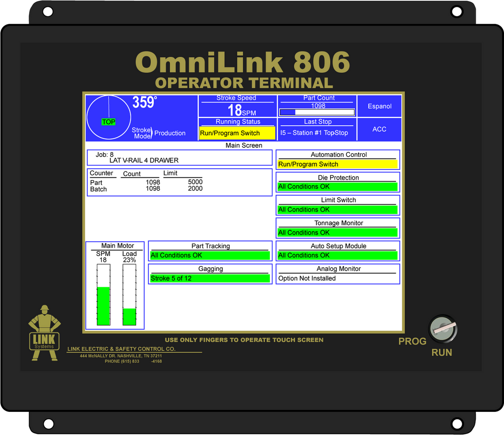Screen dimensions: 504x435
Task: Click the Batch row count 1098
Action: (x=153, y=188)
